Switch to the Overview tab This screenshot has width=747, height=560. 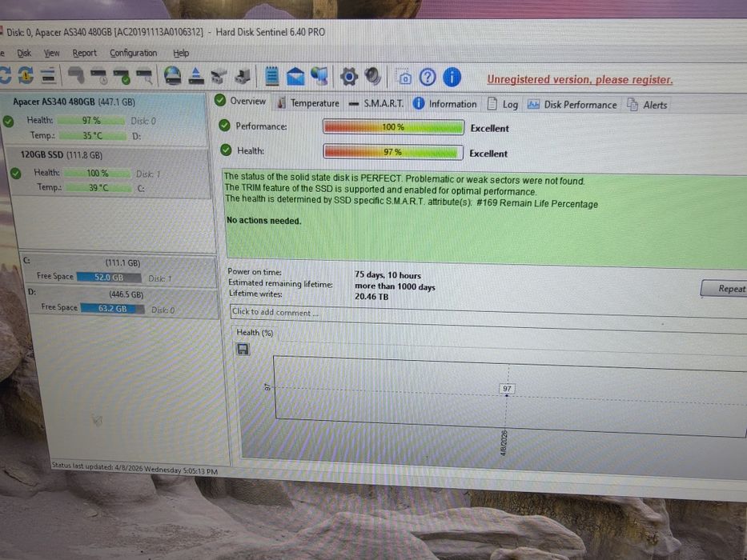(241, 101)
